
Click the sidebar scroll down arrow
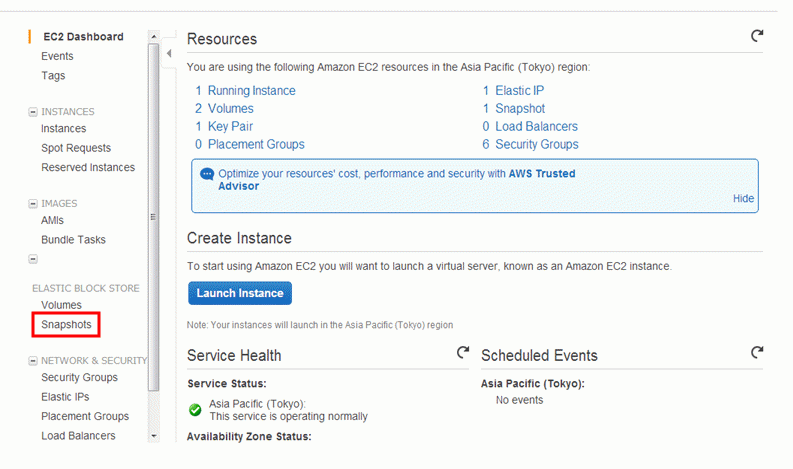point(154,436)
